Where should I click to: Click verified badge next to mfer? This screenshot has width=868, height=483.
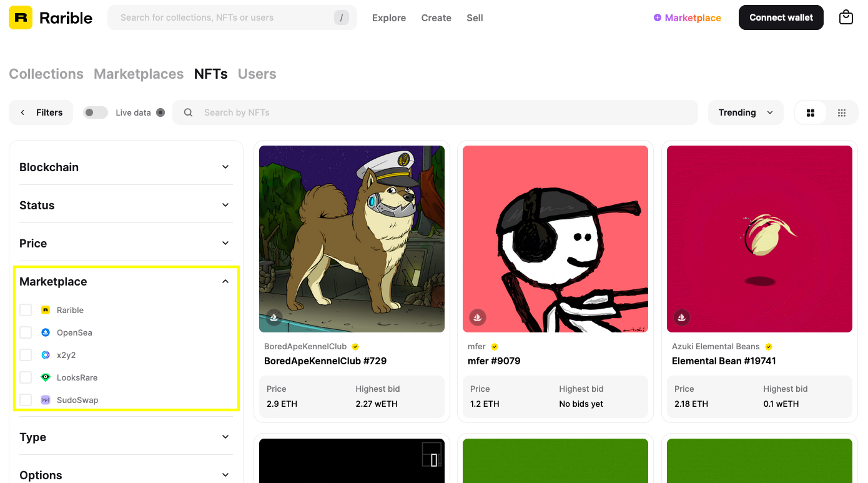click(495, 347)
